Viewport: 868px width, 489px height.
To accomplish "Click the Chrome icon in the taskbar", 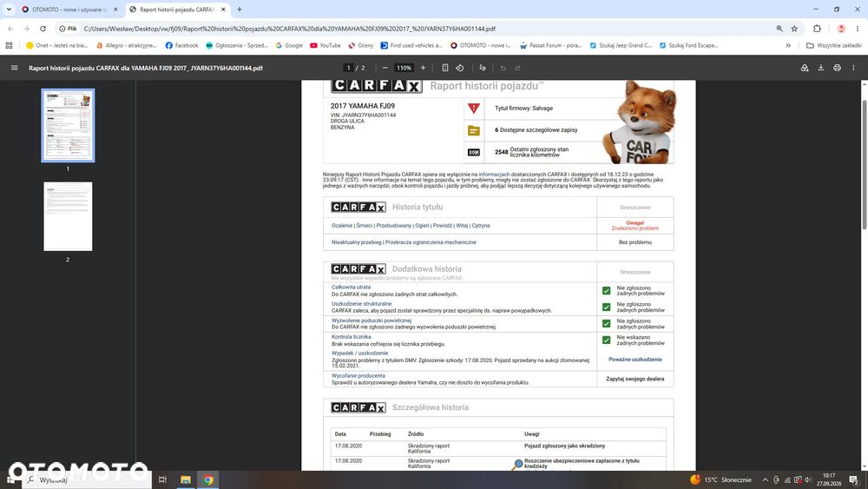I will (x=208, y=479).
